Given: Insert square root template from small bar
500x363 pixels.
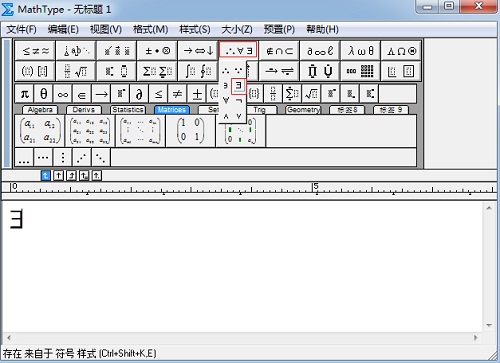Looking at the screenshot, I should [x=311, y=94].
